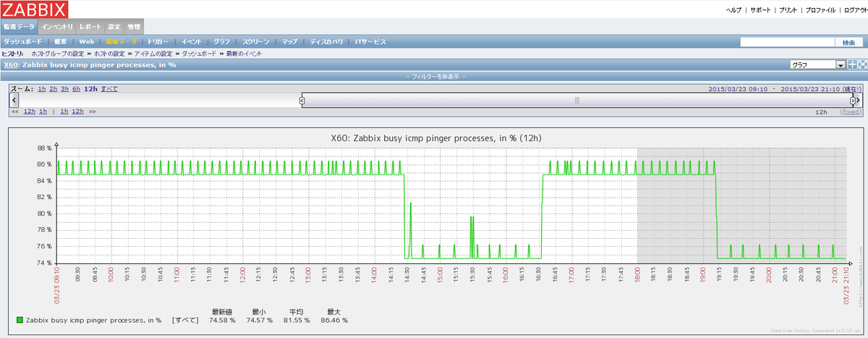Open the プロファイル link
868x338 pixels.
pos(820,11)
